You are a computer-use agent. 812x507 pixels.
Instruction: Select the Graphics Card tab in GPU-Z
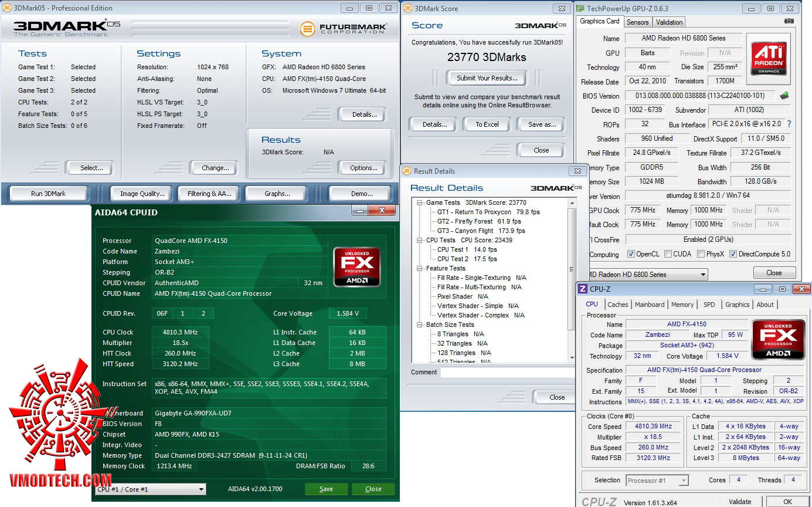(600, 22)
